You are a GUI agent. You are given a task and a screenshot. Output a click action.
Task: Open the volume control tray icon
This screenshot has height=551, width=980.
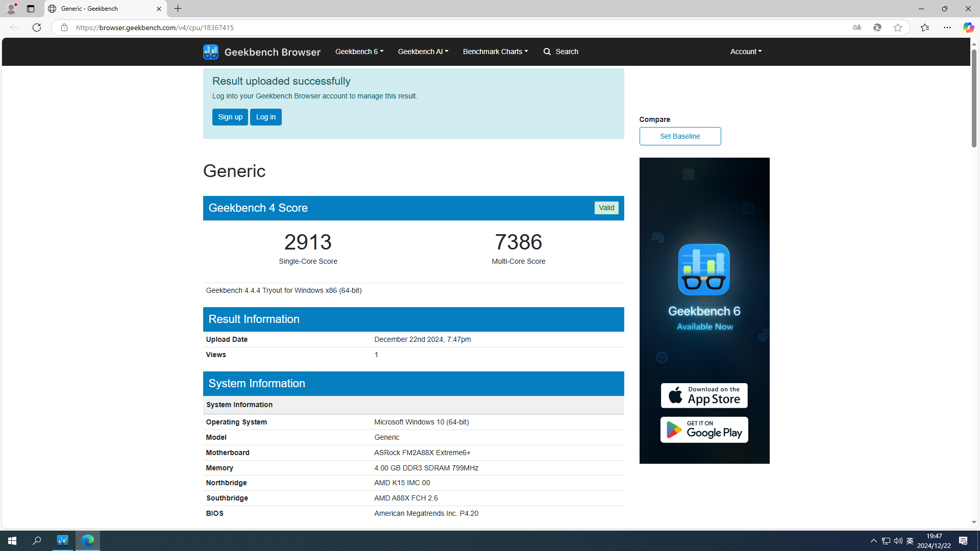(898, 540)
